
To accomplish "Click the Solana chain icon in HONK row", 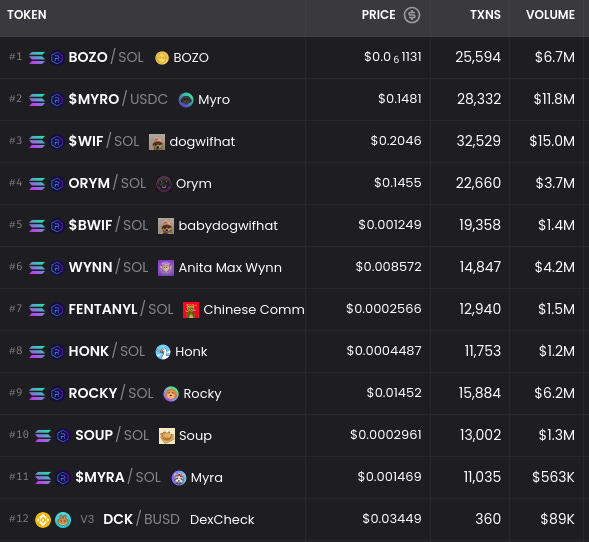I will point(37,352).
